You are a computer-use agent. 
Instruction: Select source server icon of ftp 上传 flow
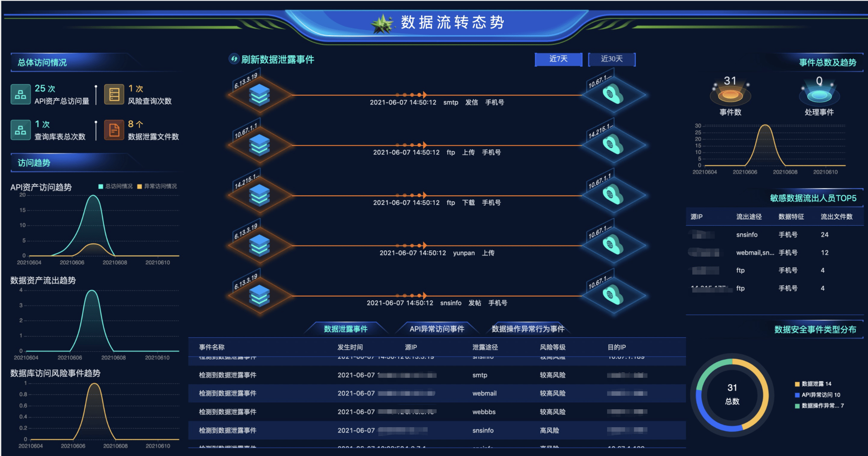click(259, 145)
